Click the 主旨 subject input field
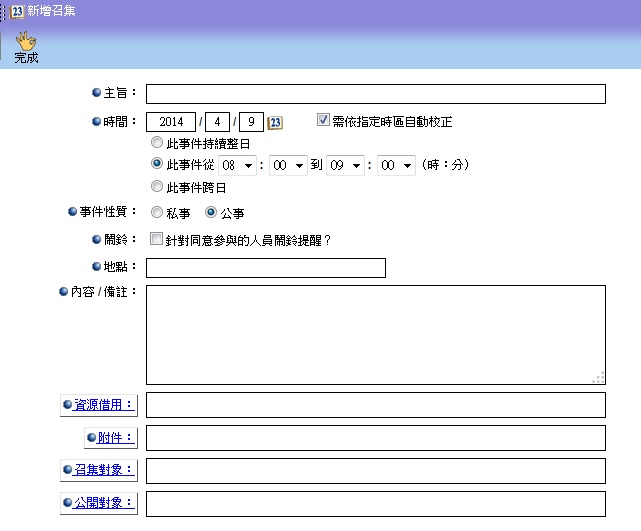The image size is (641, 531). pos(376,94)
